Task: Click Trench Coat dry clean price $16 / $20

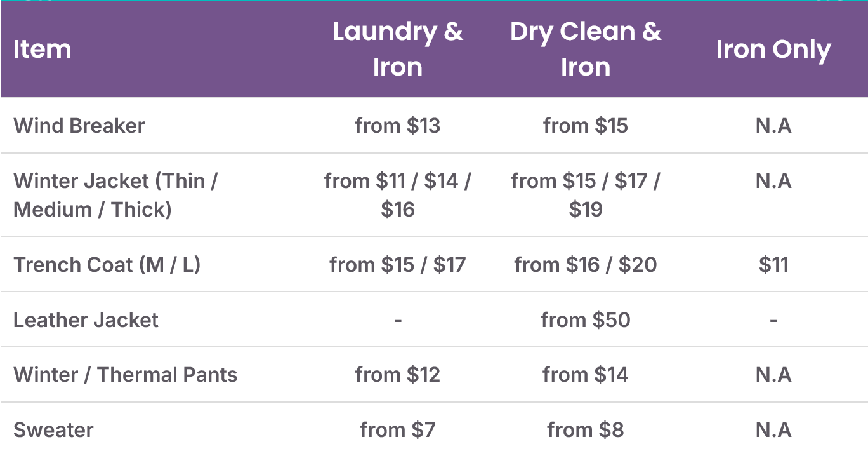Action: (586, 264)
